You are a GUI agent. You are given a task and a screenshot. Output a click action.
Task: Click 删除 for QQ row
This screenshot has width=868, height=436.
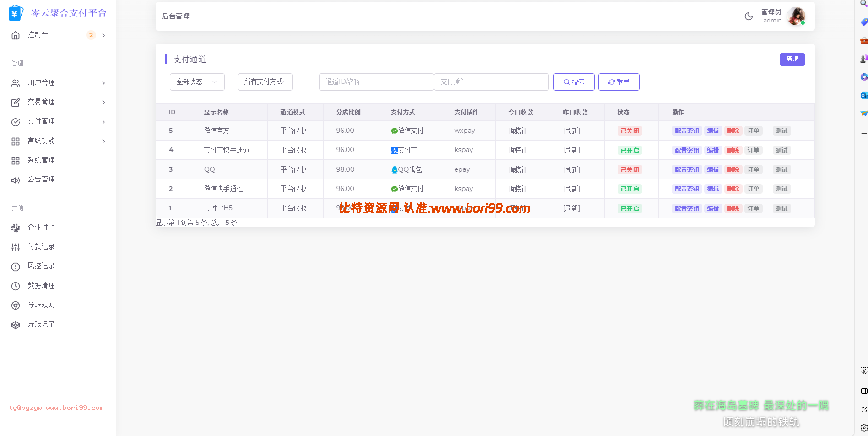733,169
